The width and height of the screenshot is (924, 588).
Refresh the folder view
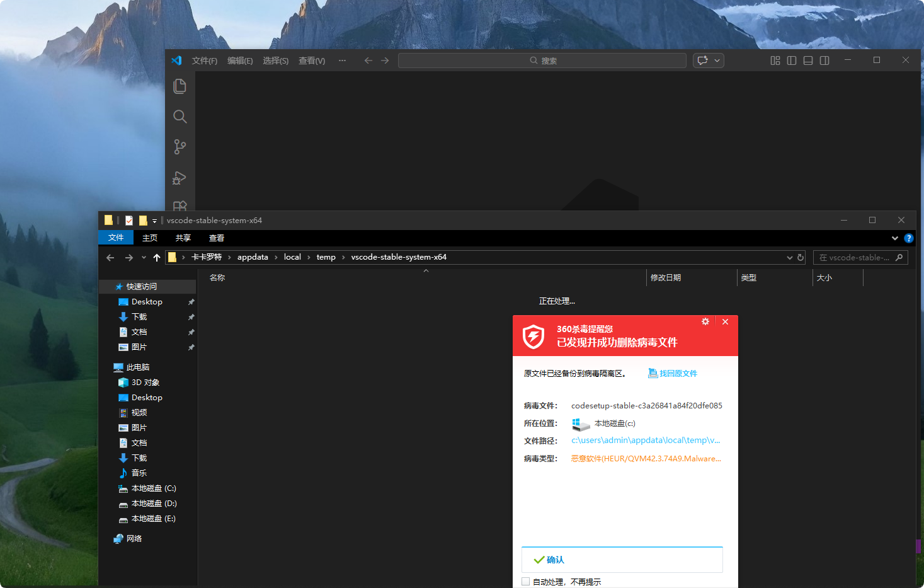801,257
